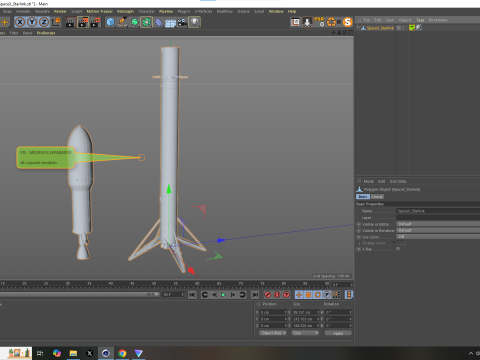Image resolution: width=480 pixels, height=360 pixels.
Task: Click the Name field in Basic Properties
Action: tap(438, 211)
